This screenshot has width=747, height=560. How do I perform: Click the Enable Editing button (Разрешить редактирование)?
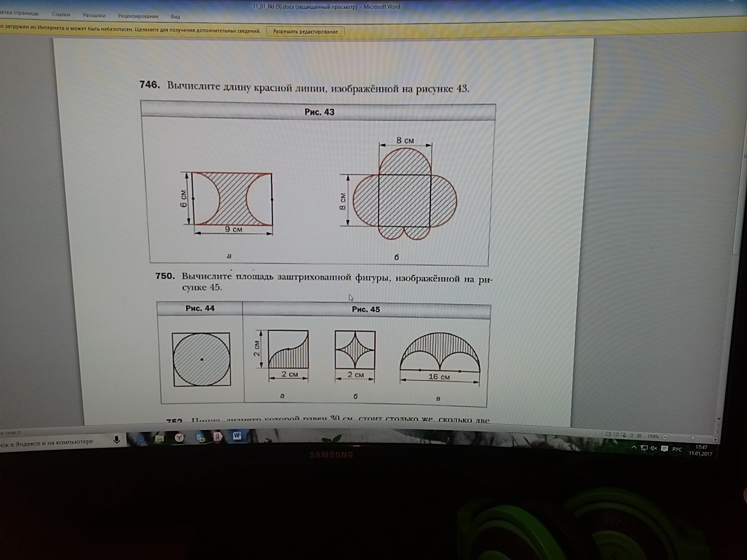tap(305, 32)
